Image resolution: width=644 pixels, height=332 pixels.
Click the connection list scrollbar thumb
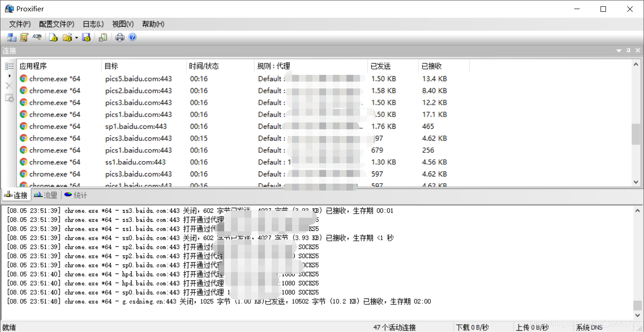pos(636,134)
